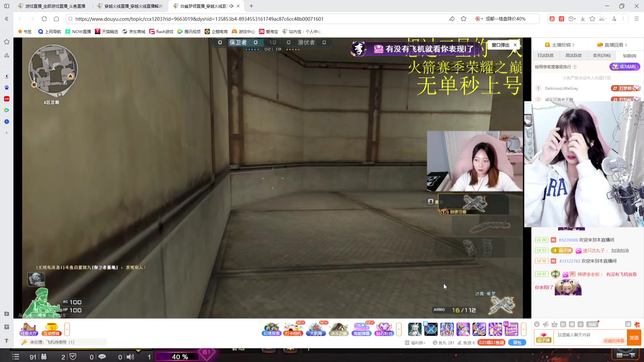The height and width of the screenshot is (362, 644).
Task: Switch to the 钻粉(8) tab
Action: click(630, 56)
